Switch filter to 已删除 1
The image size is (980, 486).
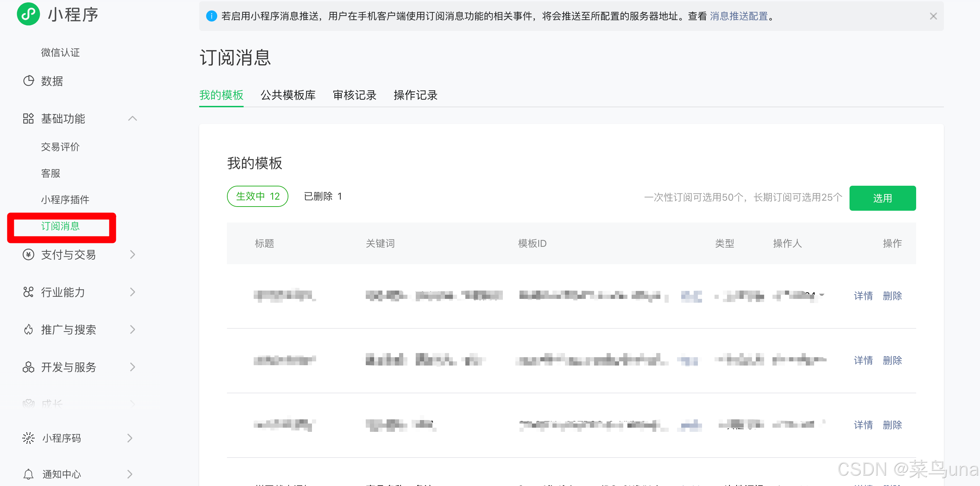pyautogui.click(x=323, y=196)
